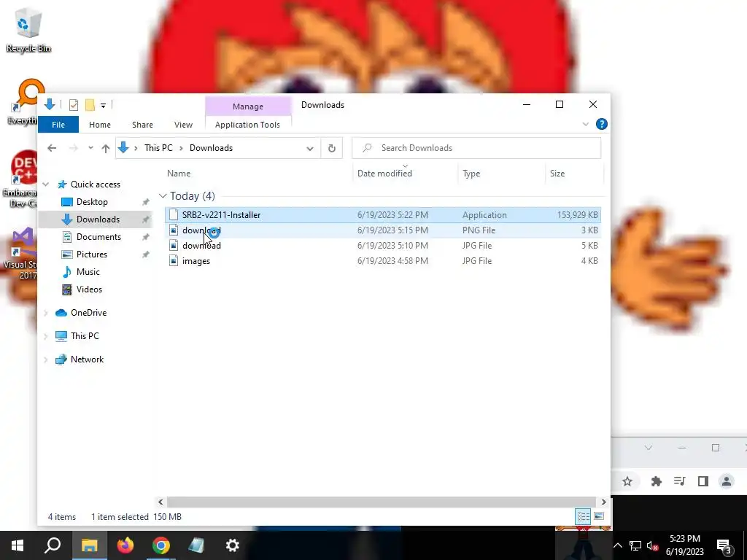Bookmark page with Chrome star icon

[x=627, y=481]
